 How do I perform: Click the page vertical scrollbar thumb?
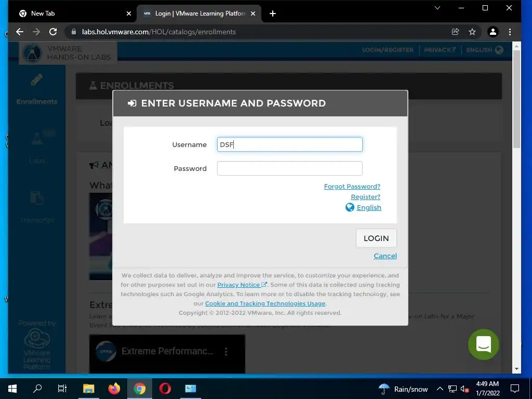click(517, 98)
